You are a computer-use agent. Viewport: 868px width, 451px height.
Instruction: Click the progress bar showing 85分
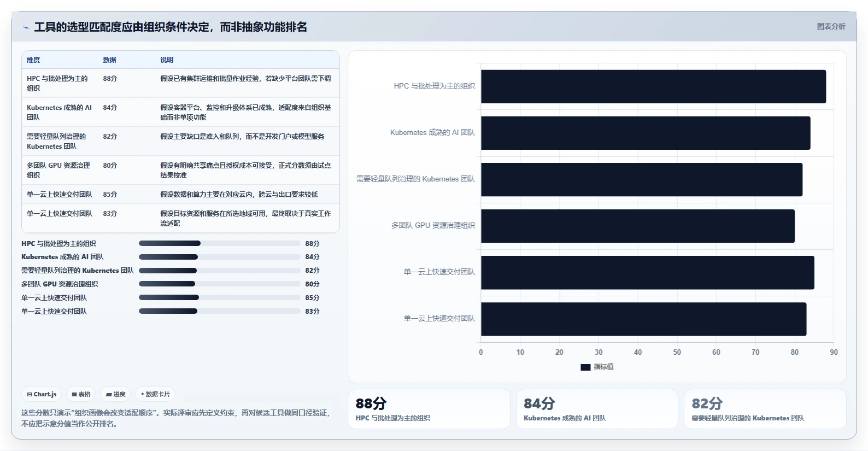(220, 297)
